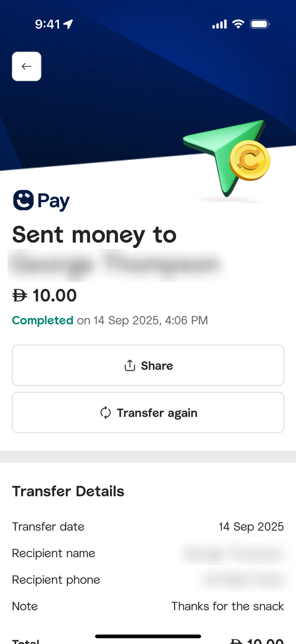
Task: Click the blurred Recipient name value
Action: [x=234, y=553]
